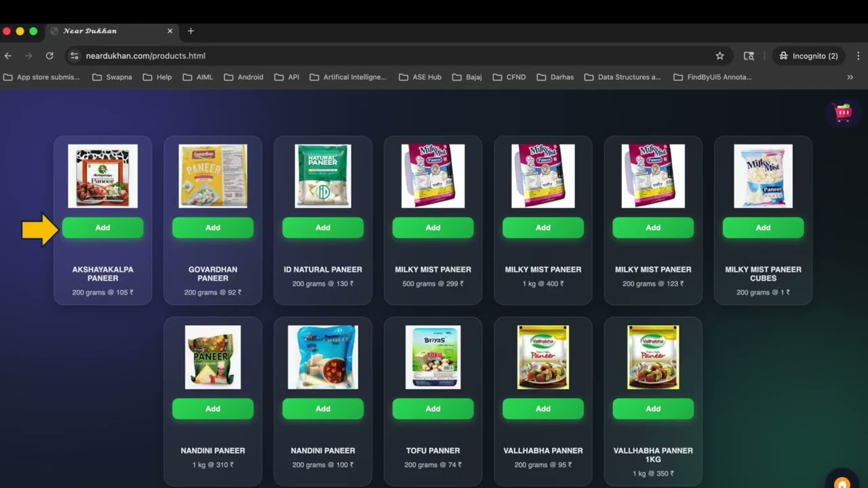Open the Data Structures bookmark folder

point(623,77)
